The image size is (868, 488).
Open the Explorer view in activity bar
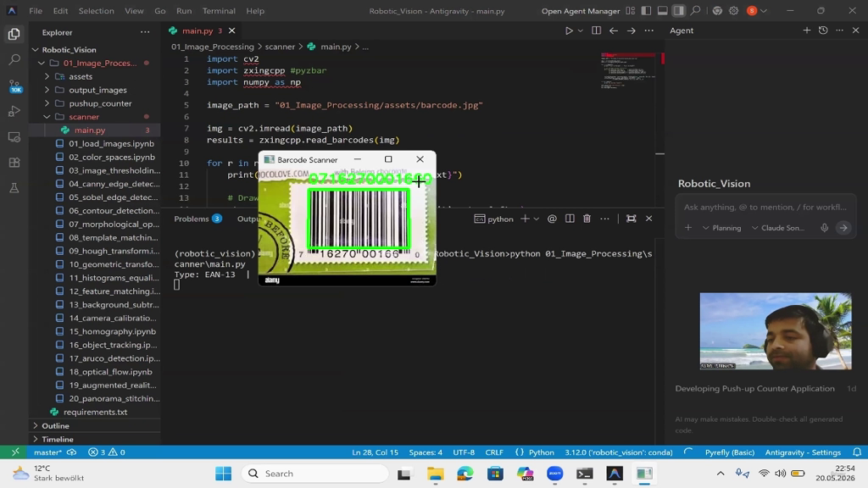[14, 34]
